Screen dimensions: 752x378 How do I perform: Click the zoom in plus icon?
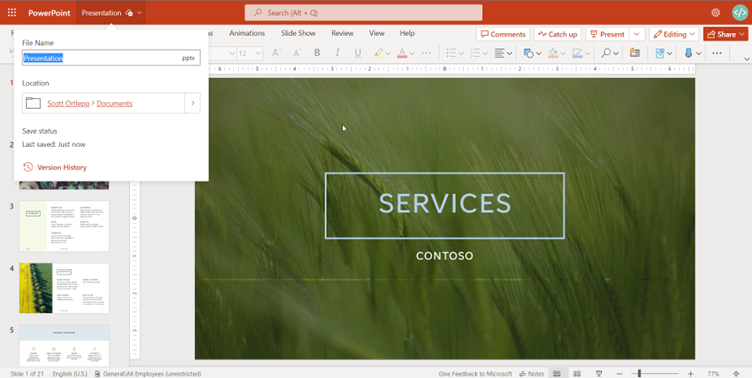click(x=690, y=374)
